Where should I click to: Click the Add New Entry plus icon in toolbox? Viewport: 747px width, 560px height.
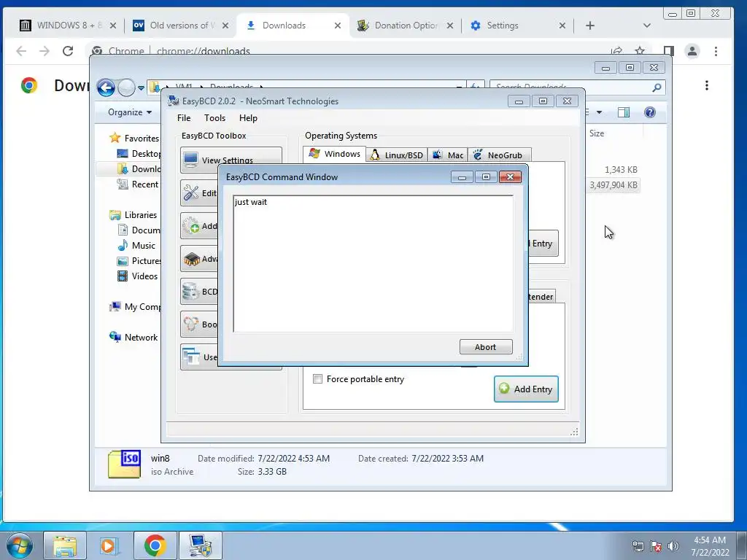(192, 226)
